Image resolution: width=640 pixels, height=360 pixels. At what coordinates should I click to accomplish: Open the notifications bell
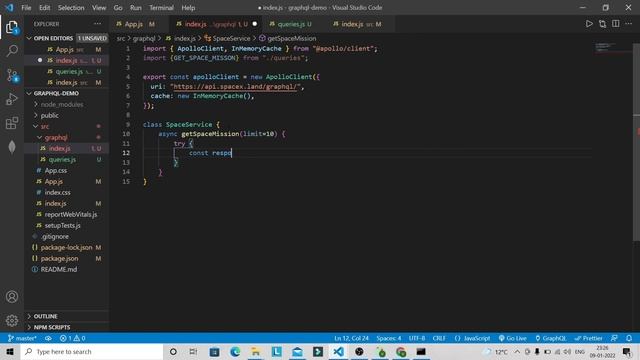coord(629,338)
